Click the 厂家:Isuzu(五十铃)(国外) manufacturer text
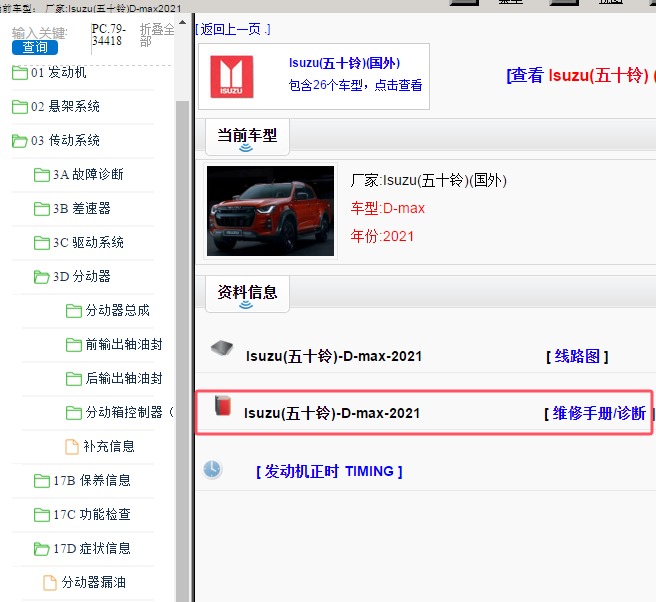Screen dimensions: 656x602 pyautogui.click(x=428, y=181)
